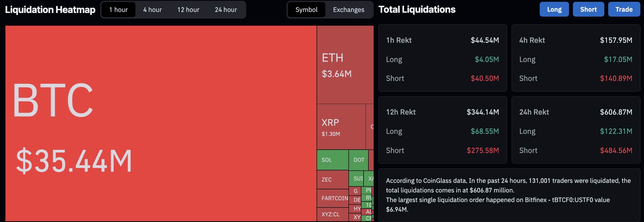
Task: Select the 1 hour timeframe
Action: [x=118, y=10]
